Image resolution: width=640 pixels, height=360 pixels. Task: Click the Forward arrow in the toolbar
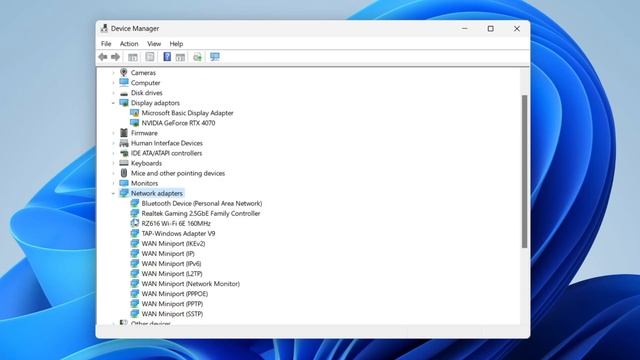[x=116, y=57]
